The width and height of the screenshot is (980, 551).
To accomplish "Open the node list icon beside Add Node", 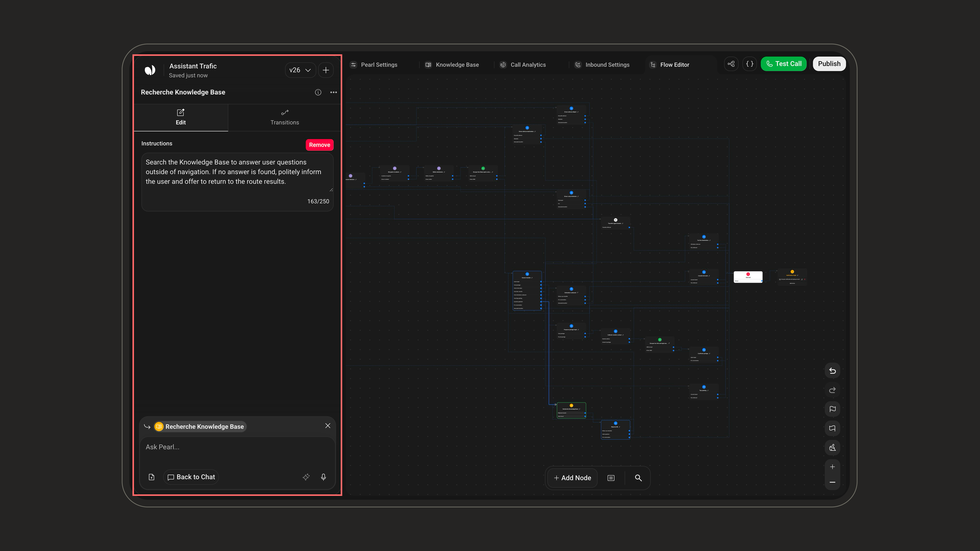I will (611, 478).
